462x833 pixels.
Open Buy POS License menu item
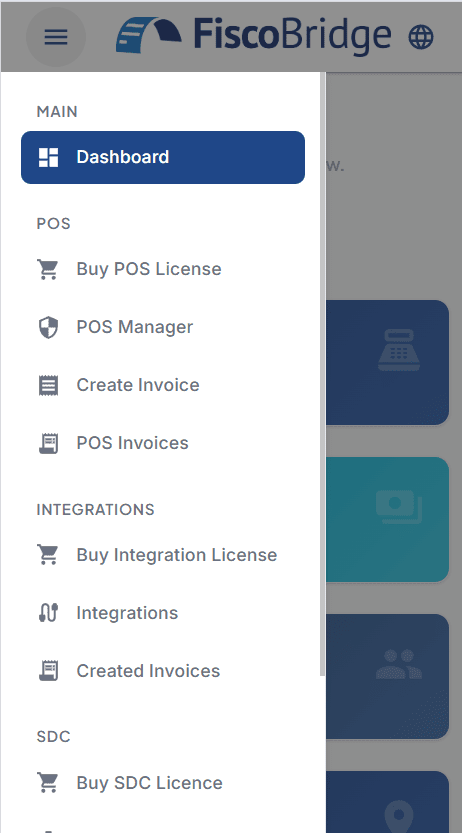click(163, 269)
